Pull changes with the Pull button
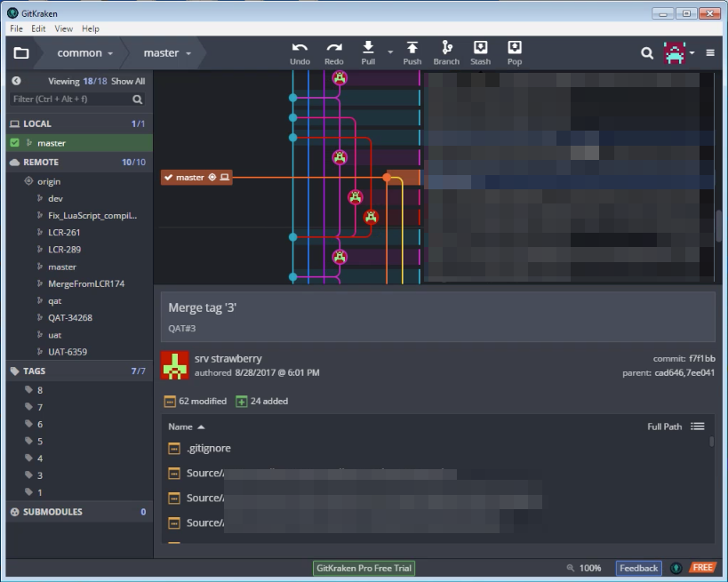The height and width of the screenshot is (582, 728). coord(368,54)
